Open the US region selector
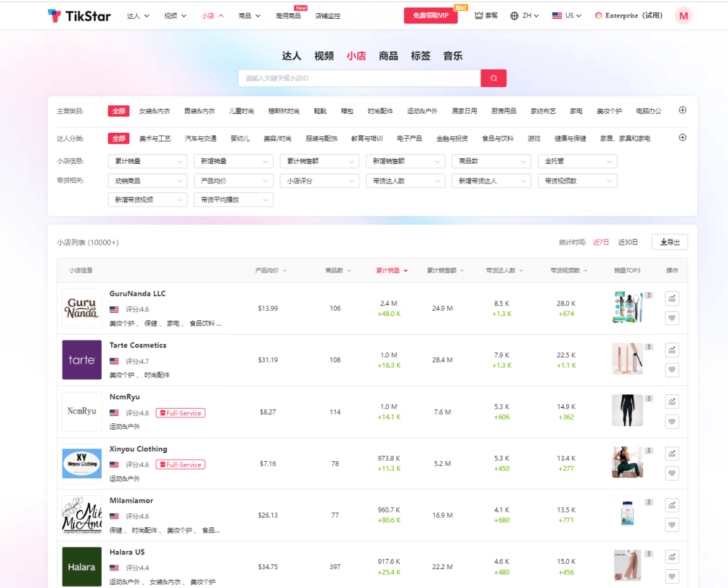 pyautogui.click(x=566, y=16)
